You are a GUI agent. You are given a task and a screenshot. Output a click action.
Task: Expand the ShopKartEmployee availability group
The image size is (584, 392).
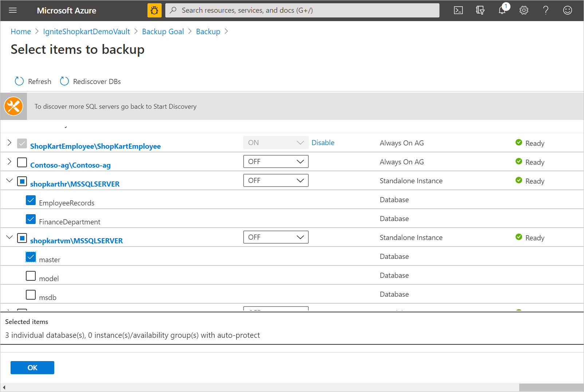(x=9, y=143)
